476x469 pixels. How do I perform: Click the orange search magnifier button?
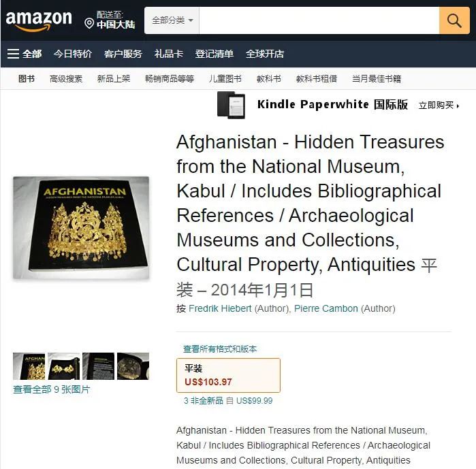pyautogui.click(x=454, y=20)
